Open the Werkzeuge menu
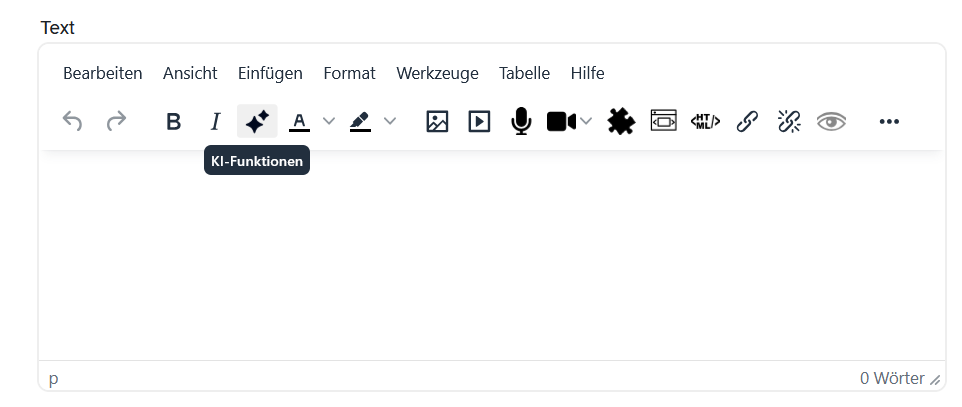This screenshot has width=962, height=407. pos(437,73)
